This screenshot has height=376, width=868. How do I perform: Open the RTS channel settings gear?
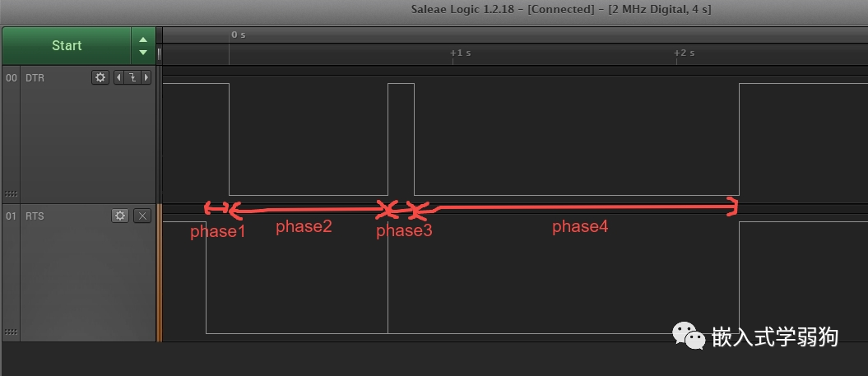point(120,216)
